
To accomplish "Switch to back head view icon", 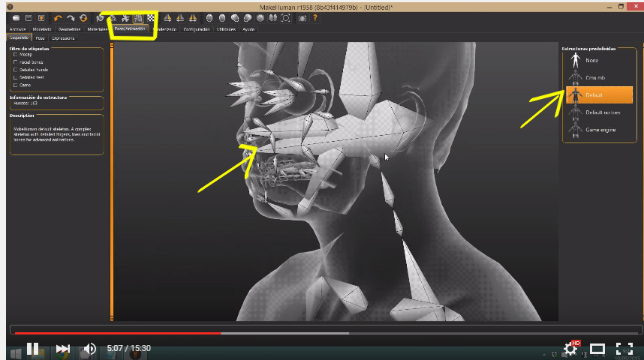I will (222, 18).
